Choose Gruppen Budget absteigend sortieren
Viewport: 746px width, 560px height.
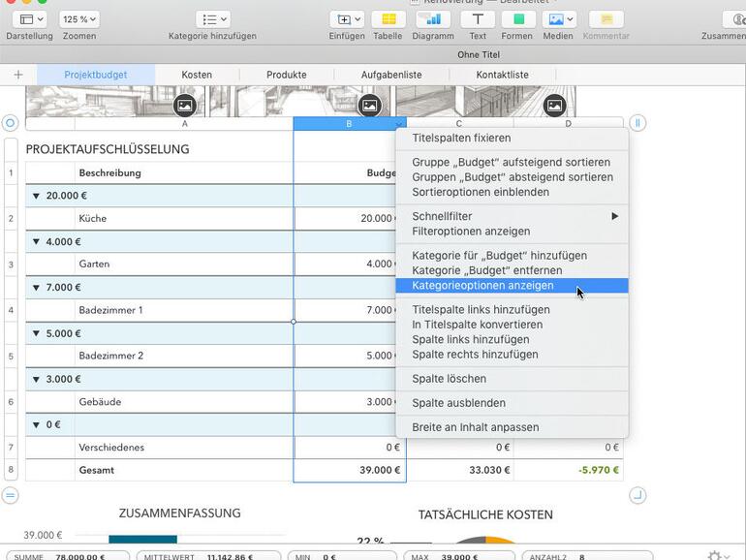pos(512,177)
